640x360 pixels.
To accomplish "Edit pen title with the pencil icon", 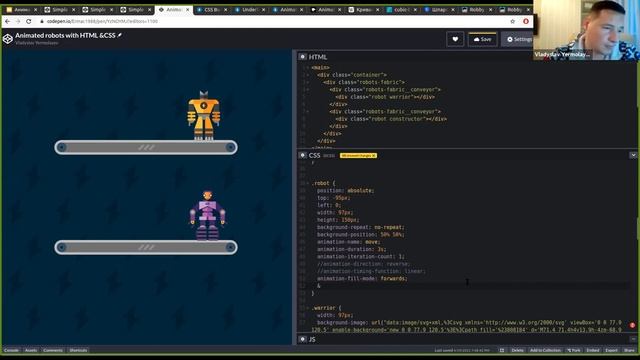I will [x=120, y=36].
